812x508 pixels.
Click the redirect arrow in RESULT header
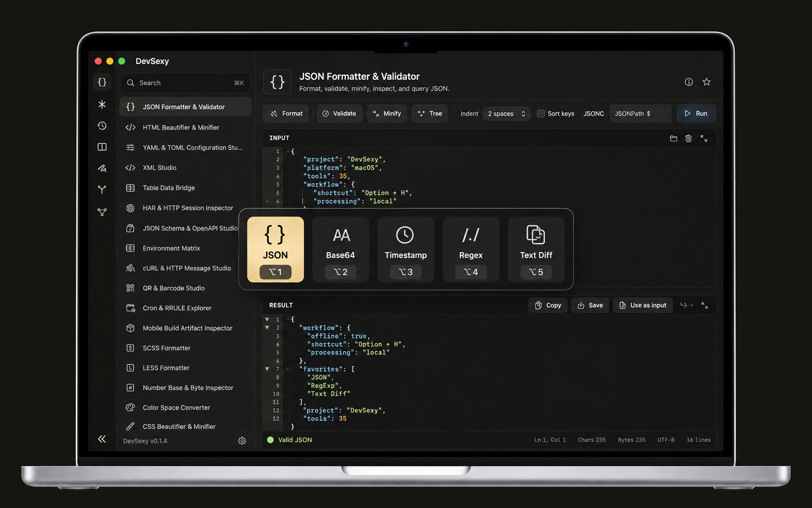coord(683,305)
